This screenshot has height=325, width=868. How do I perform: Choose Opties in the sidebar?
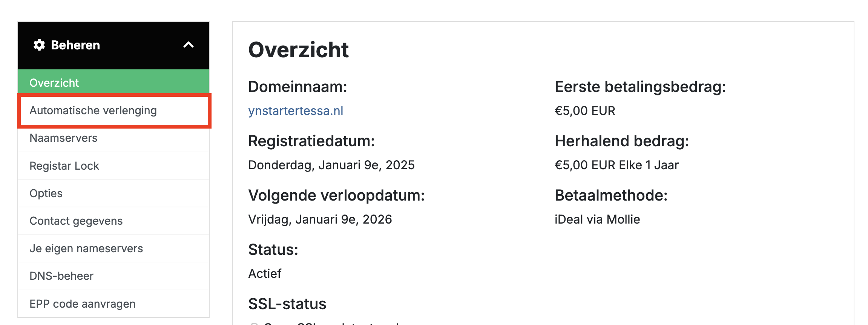pos(46,193)
